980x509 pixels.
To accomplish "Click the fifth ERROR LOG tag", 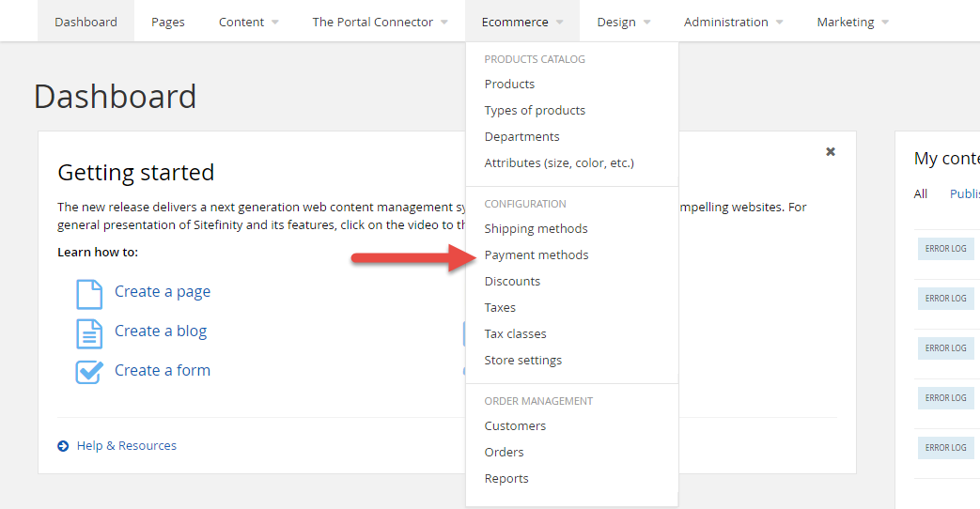I will (945, 448).
